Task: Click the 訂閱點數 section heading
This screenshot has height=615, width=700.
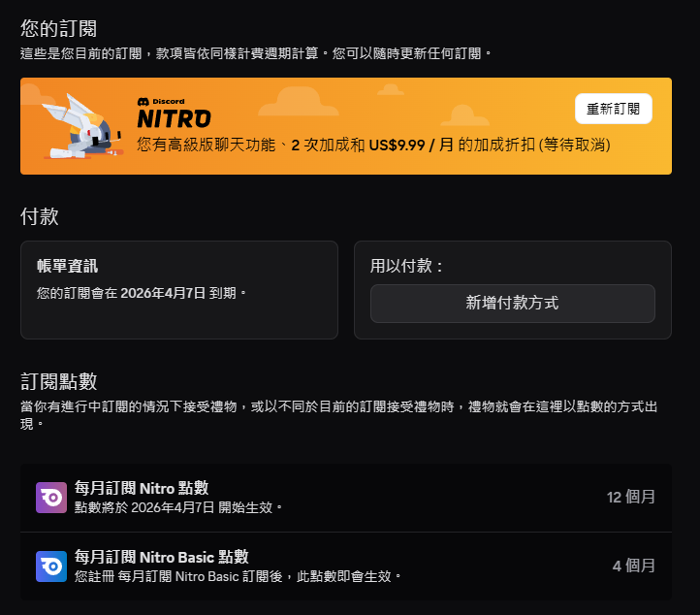Action: pos(58,381)
